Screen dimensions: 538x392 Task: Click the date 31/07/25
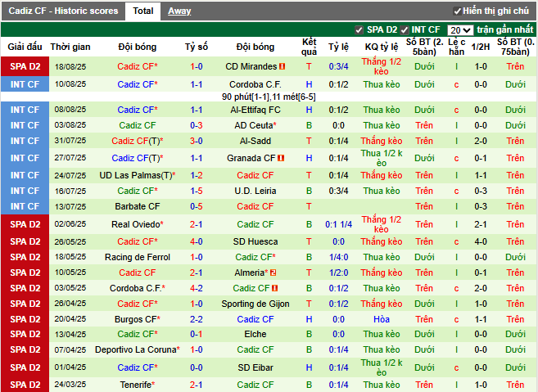point(70,141)
